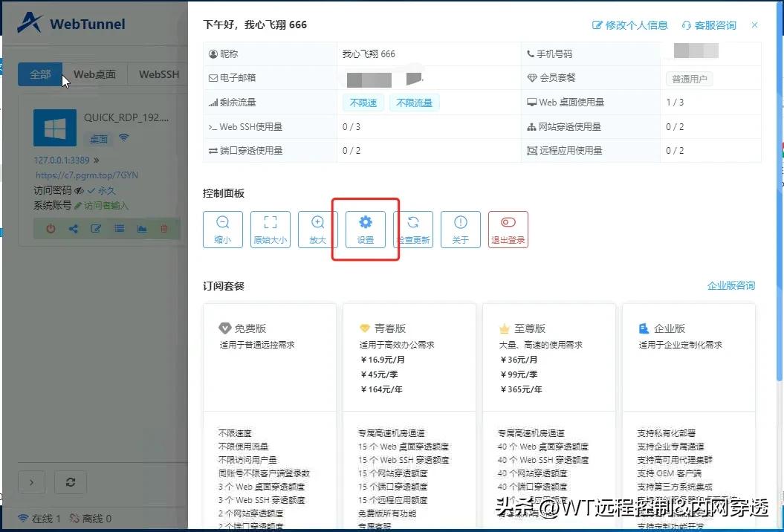The height and width of the screenshot is (532, 784).
Task: Click the edit icon on tunnel card
Action: [96, 229]
